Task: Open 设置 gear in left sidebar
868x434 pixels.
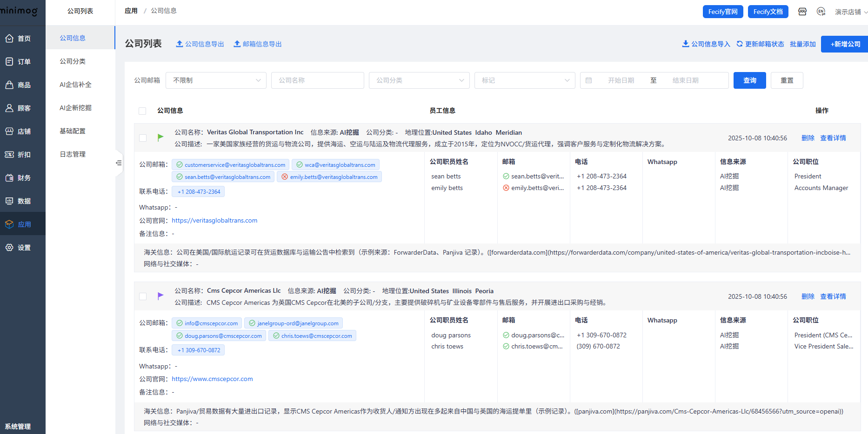Action: pos(9,248)
